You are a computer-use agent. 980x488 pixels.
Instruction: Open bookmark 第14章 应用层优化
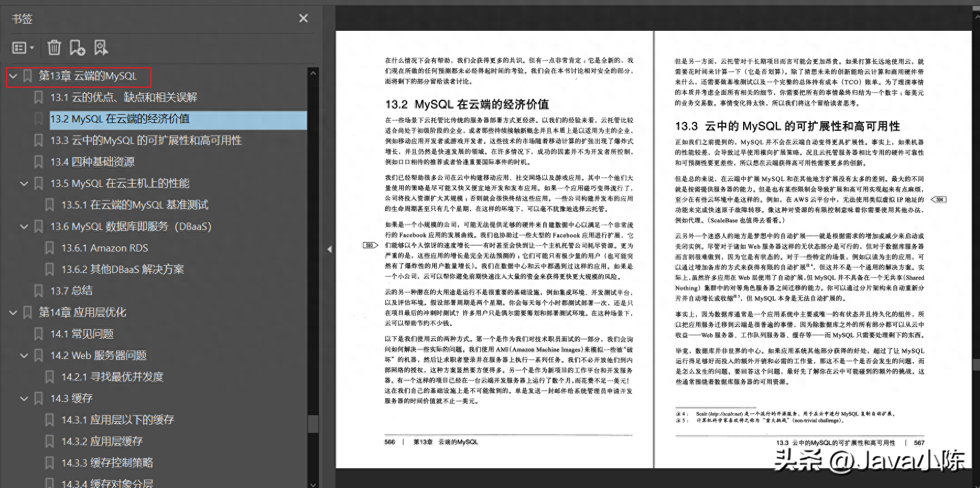pyautogui.click(x=83, y=313)
